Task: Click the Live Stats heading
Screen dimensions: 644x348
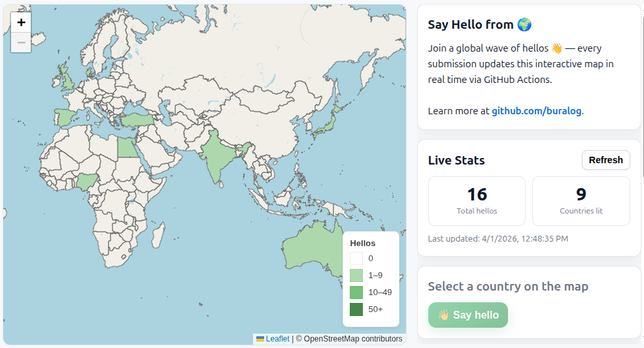Action: [456, 160]
